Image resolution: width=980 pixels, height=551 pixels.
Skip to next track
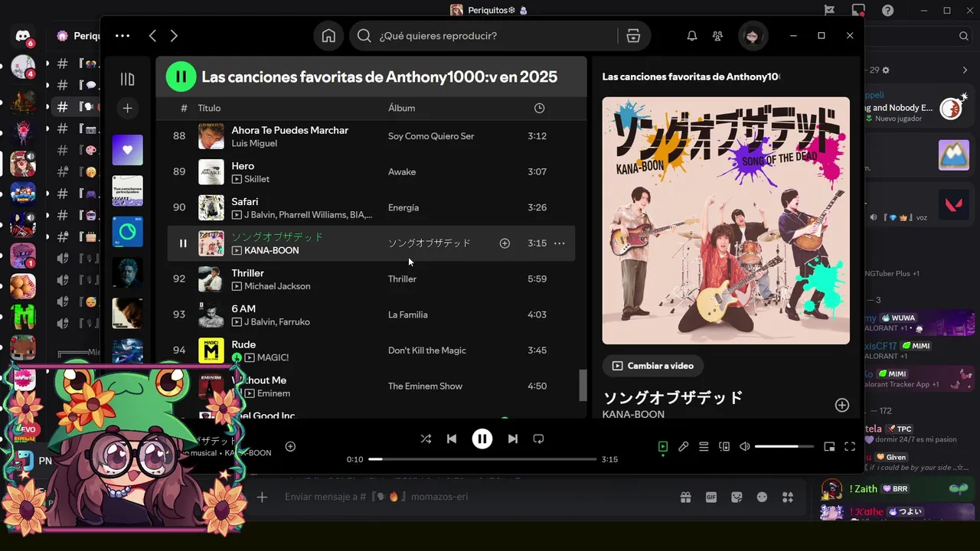pyautogui.click(x=513, y=439)
